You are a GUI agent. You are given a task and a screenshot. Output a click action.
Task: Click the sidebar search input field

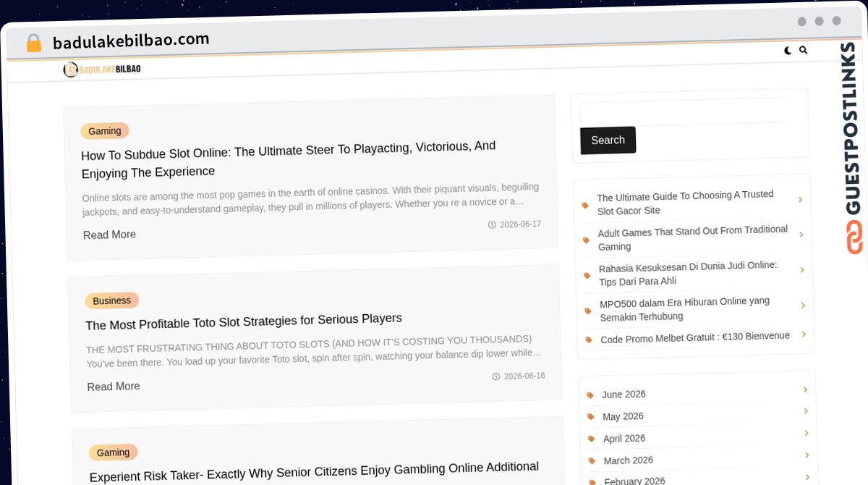pyautogui.click(x=682, y=112)
